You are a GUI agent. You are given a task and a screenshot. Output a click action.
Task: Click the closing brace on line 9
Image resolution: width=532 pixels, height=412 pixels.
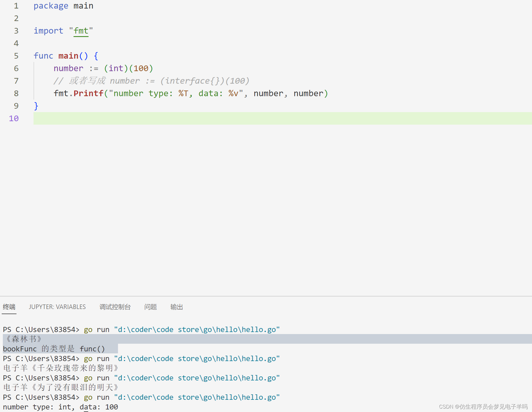(x=36, y=106)
